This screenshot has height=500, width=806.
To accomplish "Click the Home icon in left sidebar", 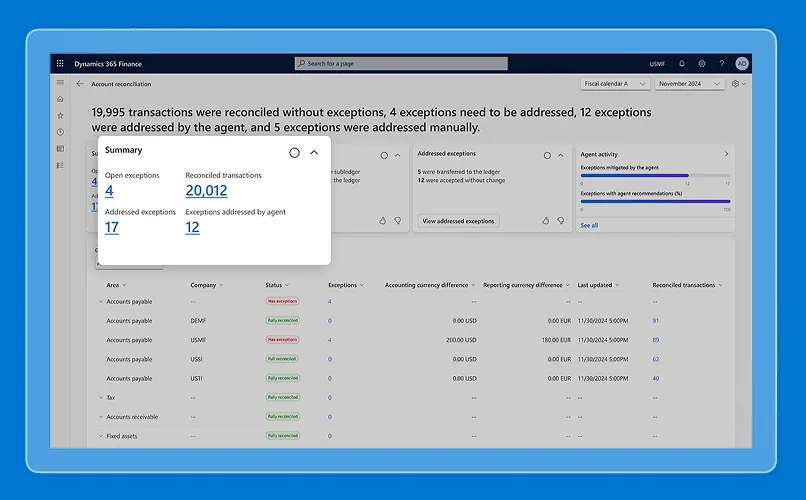I will [x=60, y=99].
